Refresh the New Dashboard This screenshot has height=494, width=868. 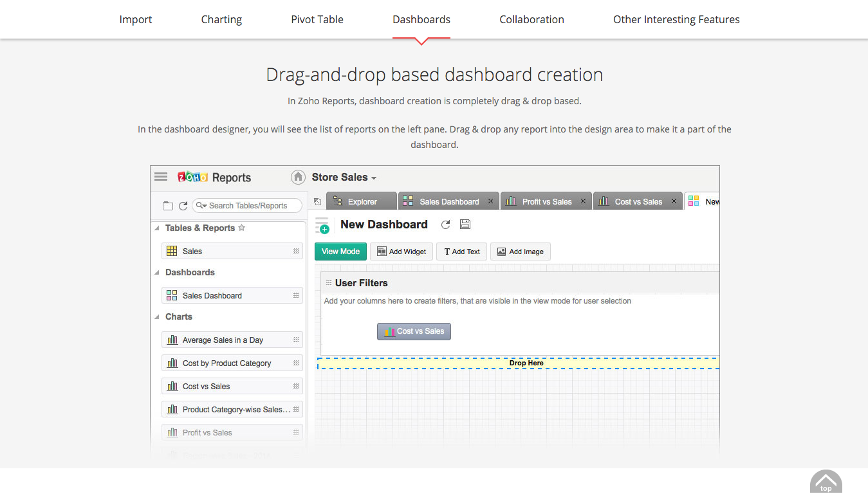pyautogui.click(x=445, y=224)
